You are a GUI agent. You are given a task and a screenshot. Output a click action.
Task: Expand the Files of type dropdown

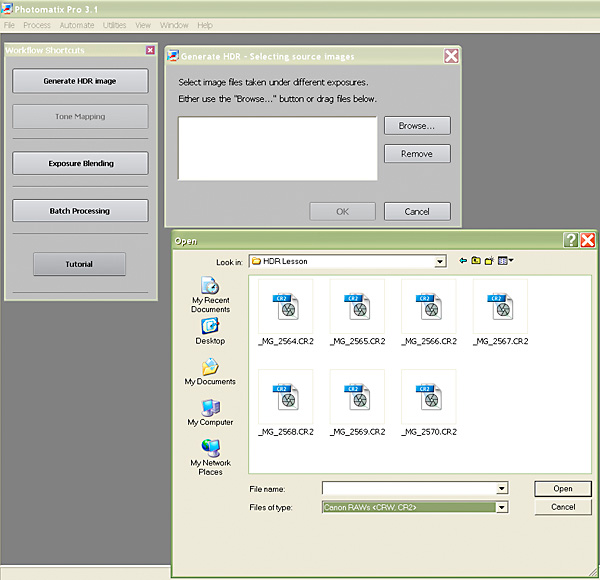502,507
